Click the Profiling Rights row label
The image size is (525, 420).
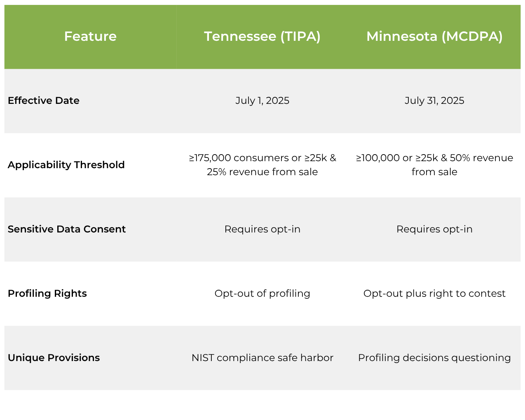coord(47,293)
